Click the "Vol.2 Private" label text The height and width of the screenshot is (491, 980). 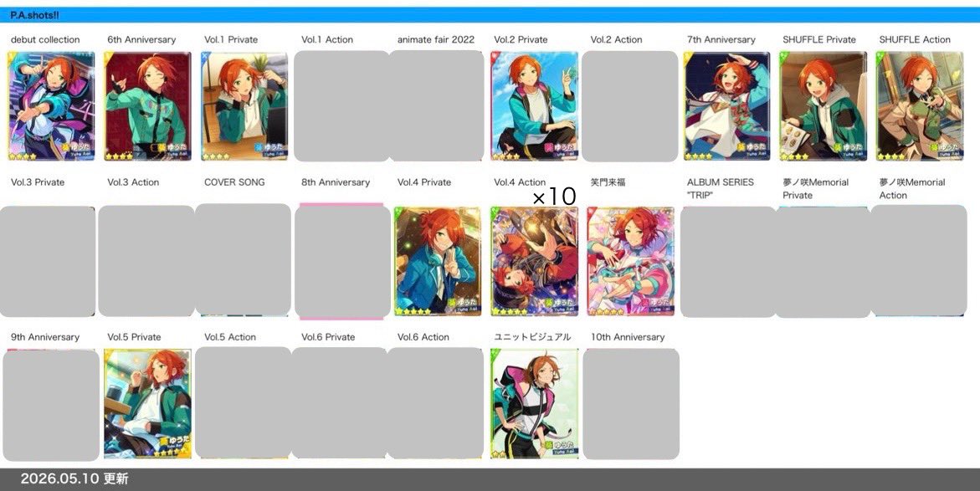click(x=521, y=39)
